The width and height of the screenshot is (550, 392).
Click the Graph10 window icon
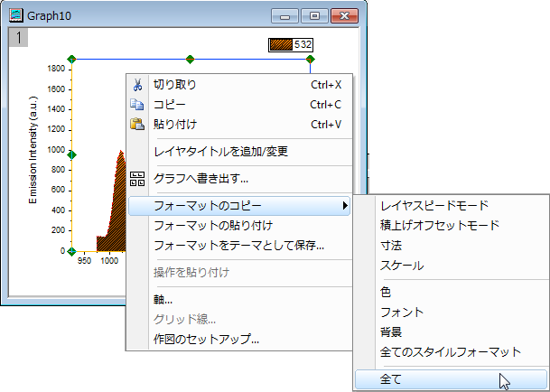(16, 15)
